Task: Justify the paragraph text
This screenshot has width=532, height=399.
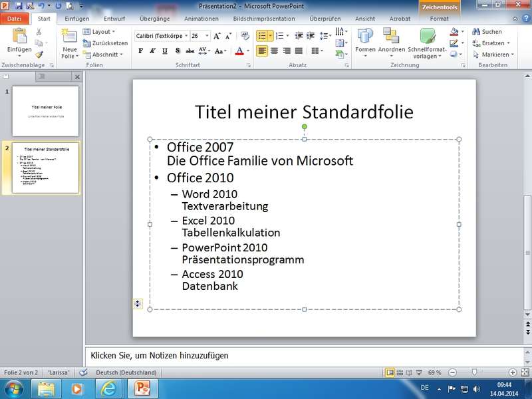Action: pos(299,51)
